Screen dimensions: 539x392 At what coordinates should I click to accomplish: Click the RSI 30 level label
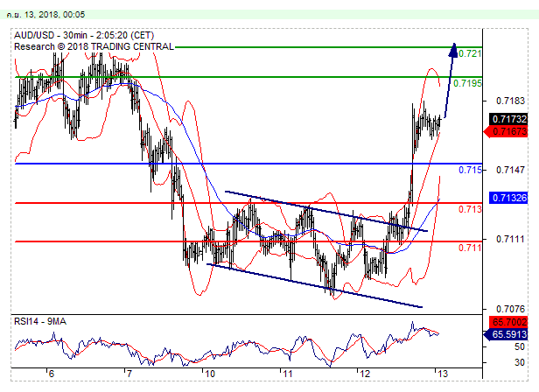(520, 362)
